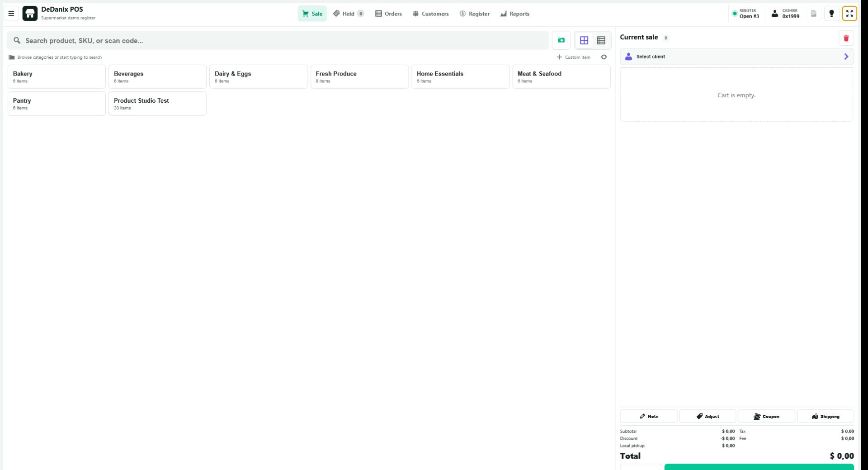
Task: Click the Current sale item count badge
Action: [665, 38]
